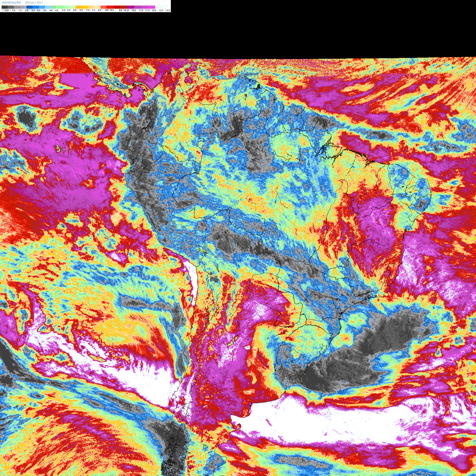Click the 6.0 legend value
This screenshot has width=476, height=476.
click(x=75, y=10)
